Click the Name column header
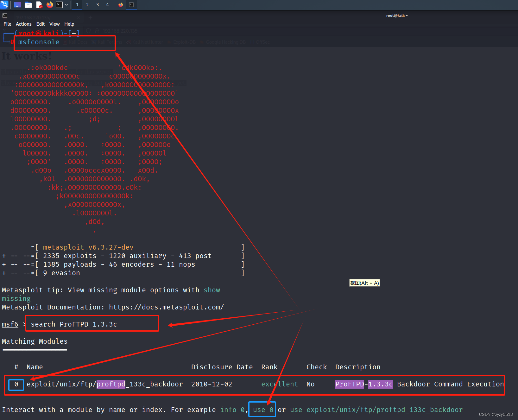Viewport: 518px width, 420px height. tap(35, 367)
